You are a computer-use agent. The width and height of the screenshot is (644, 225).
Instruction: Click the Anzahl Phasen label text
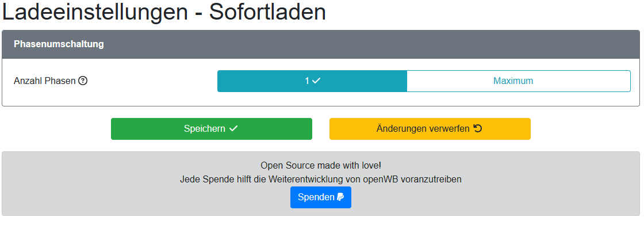pos(45,81)
